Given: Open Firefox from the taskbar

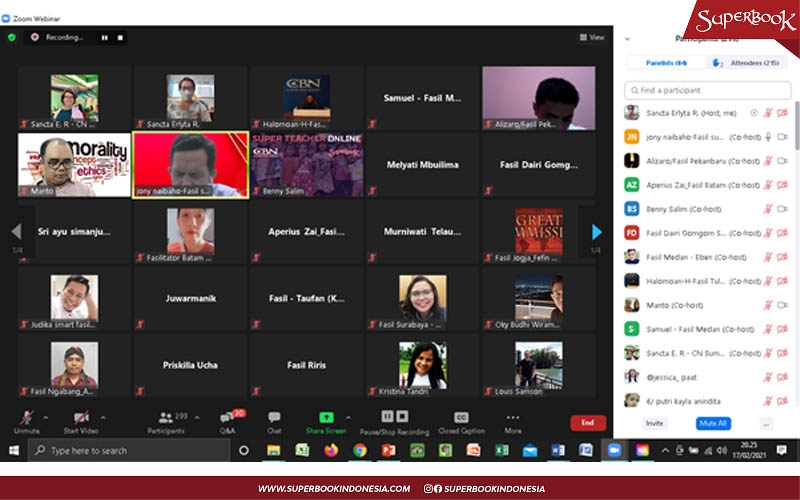Looking at the screenshot, I should pyautogui.click(x=331, y=451).
